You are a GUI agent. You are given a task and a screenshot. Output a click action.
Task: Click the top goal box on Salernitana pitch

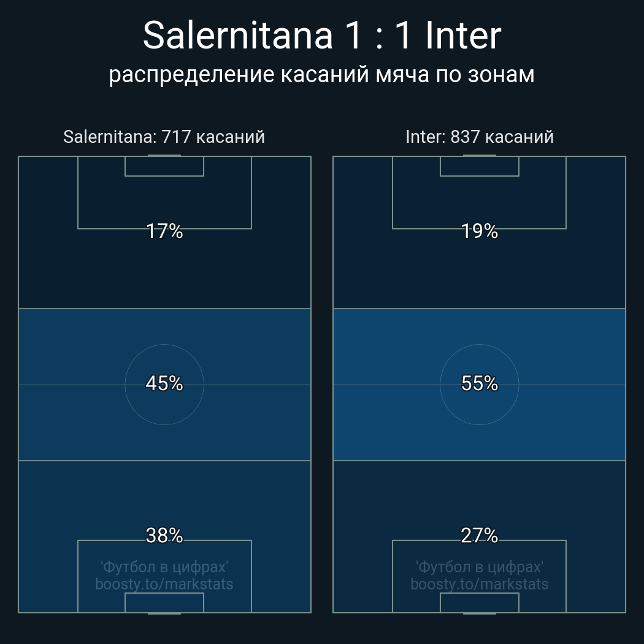pos(164,166)
